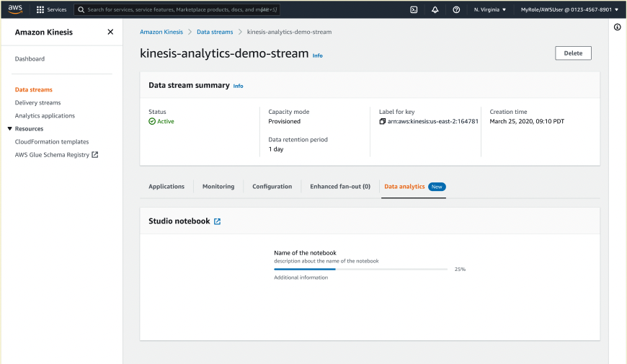The image size is (627, 364).
Task: Click the New badge on Data analytics
Action: (437, 187)
